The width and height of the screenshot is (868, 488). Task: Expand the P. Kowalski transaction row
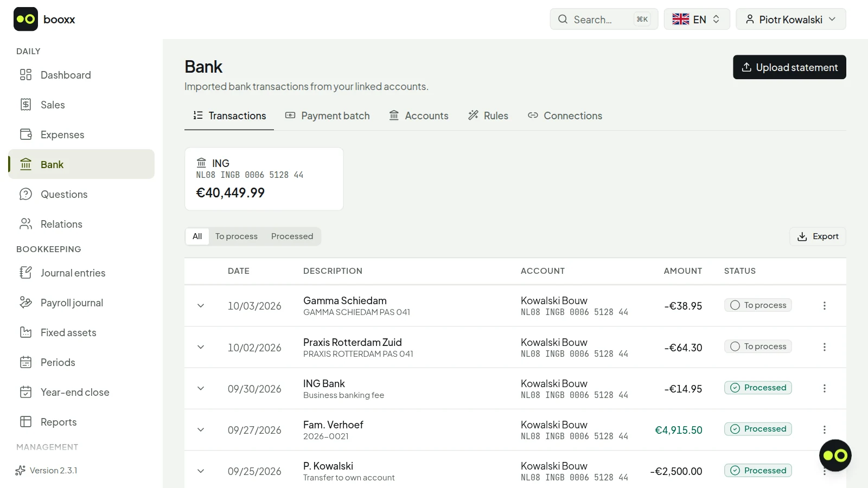201,471
